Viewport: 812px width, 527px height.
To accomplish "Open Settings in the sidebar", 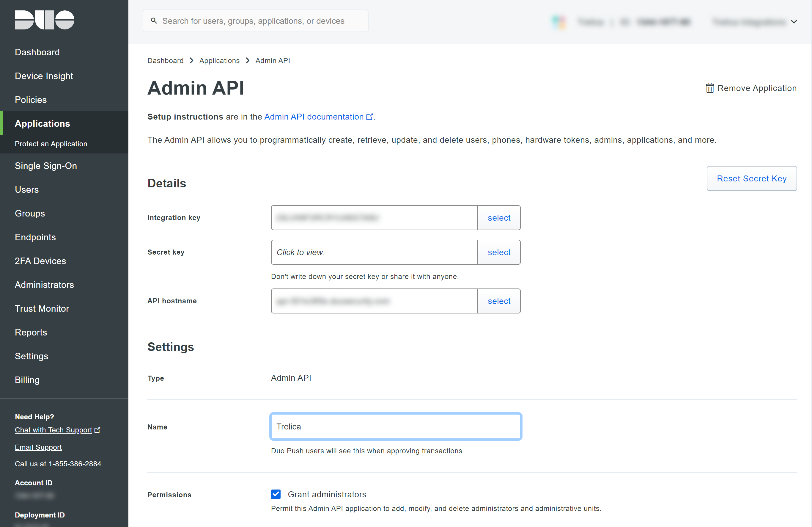I will click(x=32, y=356).
